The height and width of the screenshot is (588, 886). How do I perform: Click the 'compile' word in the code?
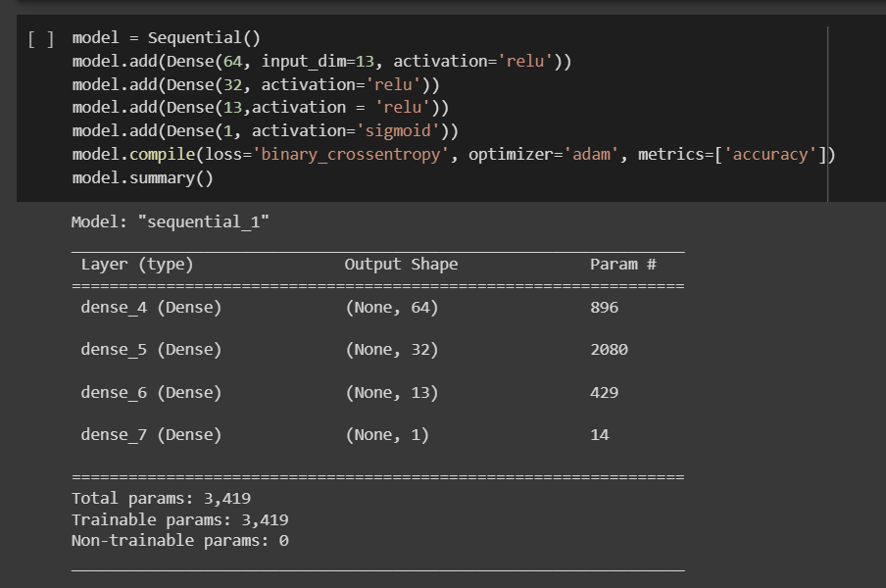[162, 155]
